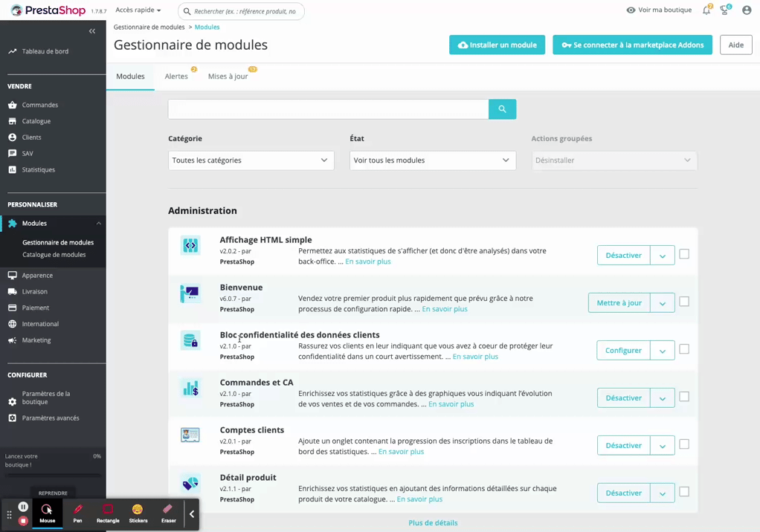Select the Rectangle annotation tool

point(108,513)
